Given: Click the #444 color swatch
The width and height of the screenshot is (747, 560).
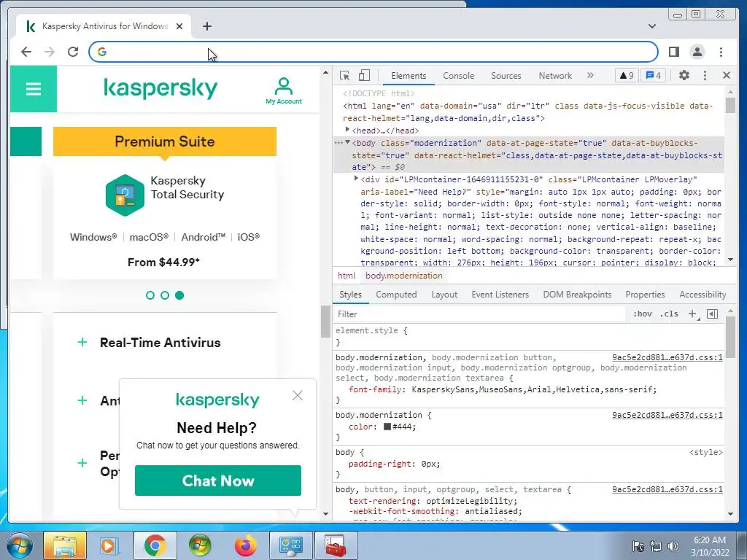Looking at the screenshot, I should [x=387, y=427].
